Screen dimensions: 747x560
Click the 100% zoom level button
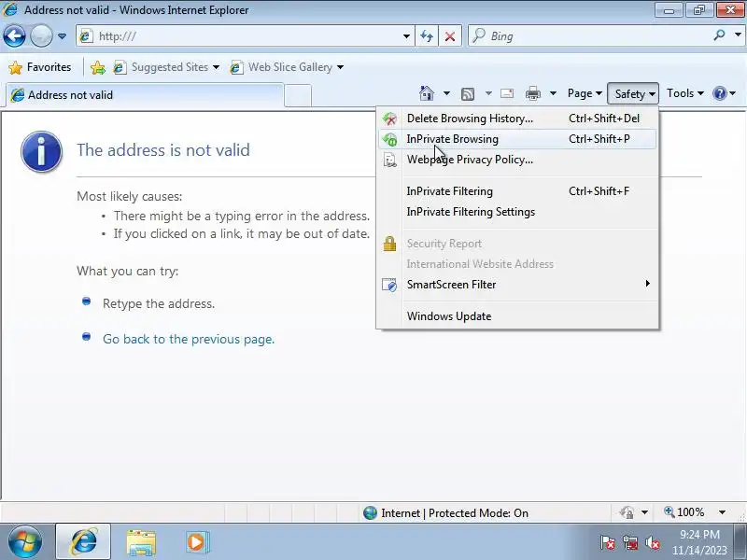[684, 512]
